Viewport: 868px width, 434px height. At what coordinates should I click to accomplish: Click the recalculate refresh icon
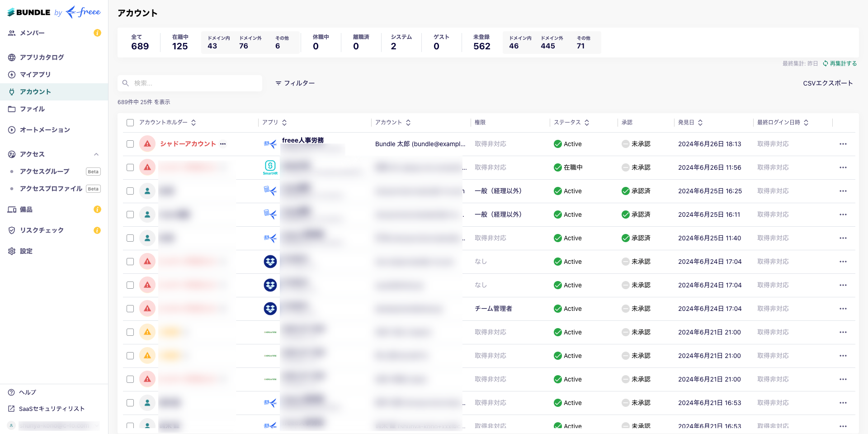point(825,64)
